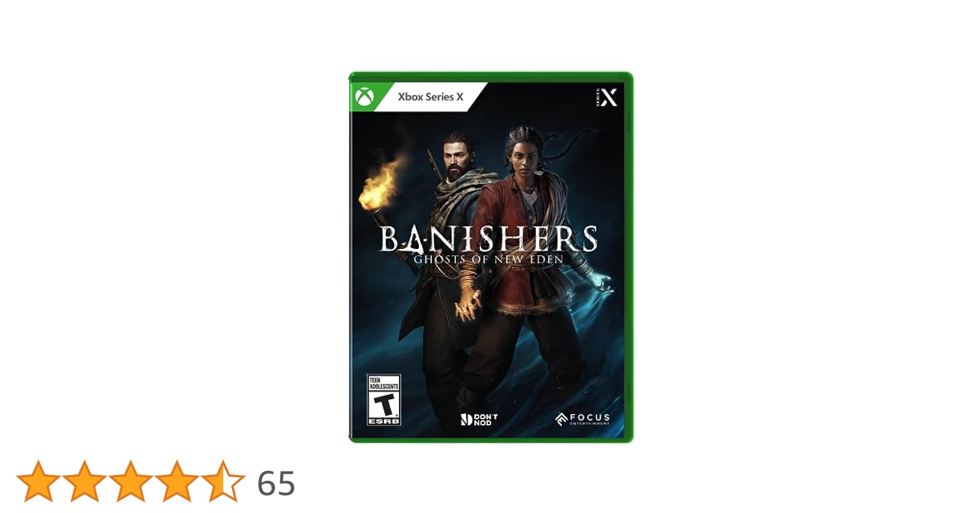Open the game cover thumbnail image

pos(491,257)
